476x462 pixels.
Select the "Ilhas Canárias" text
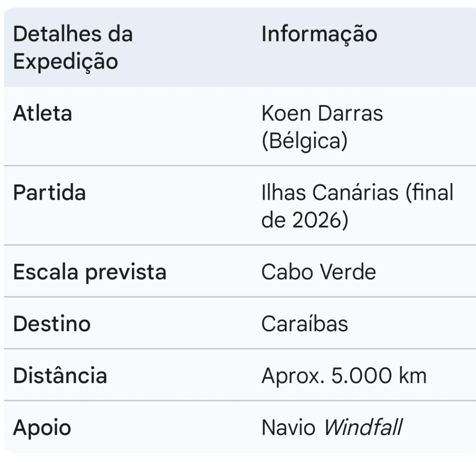(330, 193)
